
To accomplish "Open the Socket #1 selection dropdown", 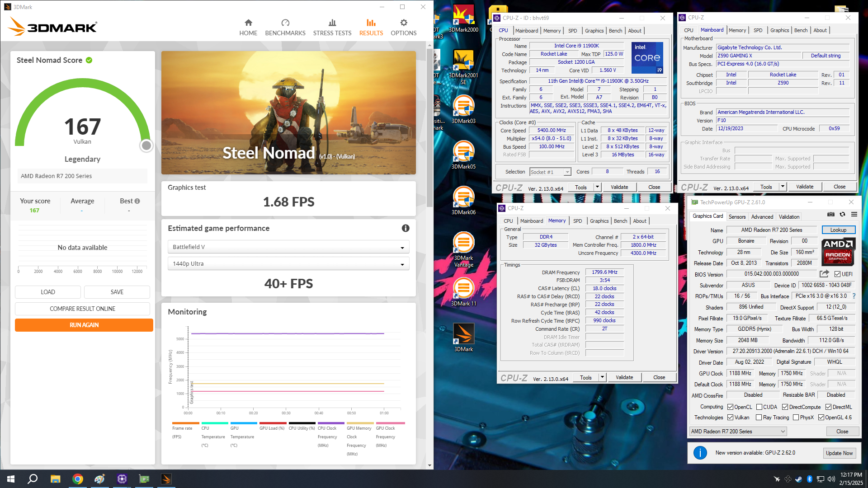I will point(550,172).
